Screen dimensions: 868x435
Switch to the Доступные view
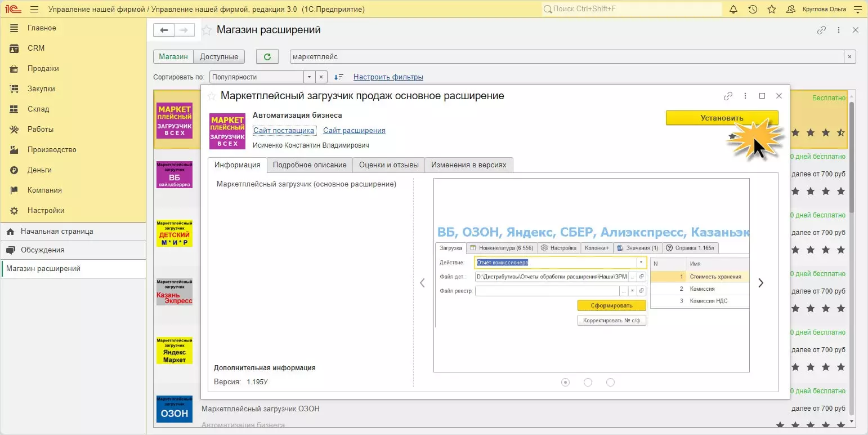(x=219, y=56)
